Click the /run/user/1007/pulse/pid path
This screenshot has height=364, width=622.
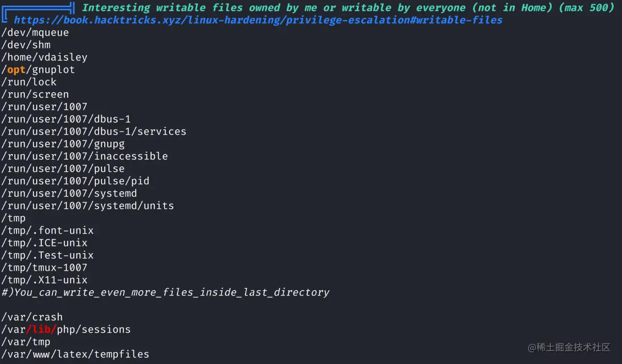(75, 181)
